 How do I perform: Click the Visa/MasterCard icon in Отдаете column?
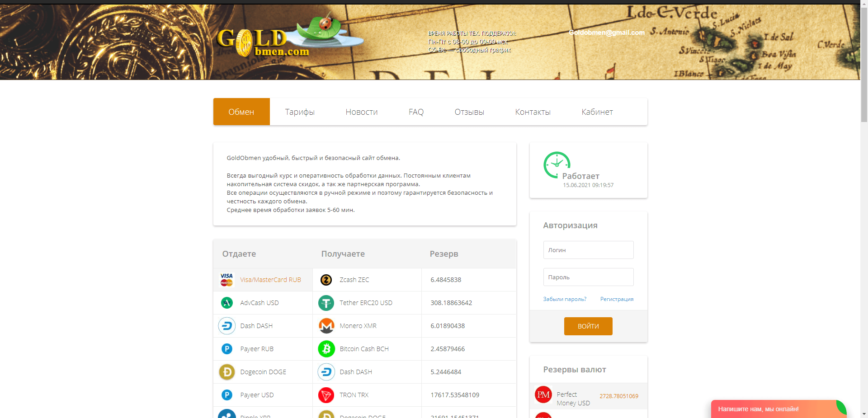point(226,280)
